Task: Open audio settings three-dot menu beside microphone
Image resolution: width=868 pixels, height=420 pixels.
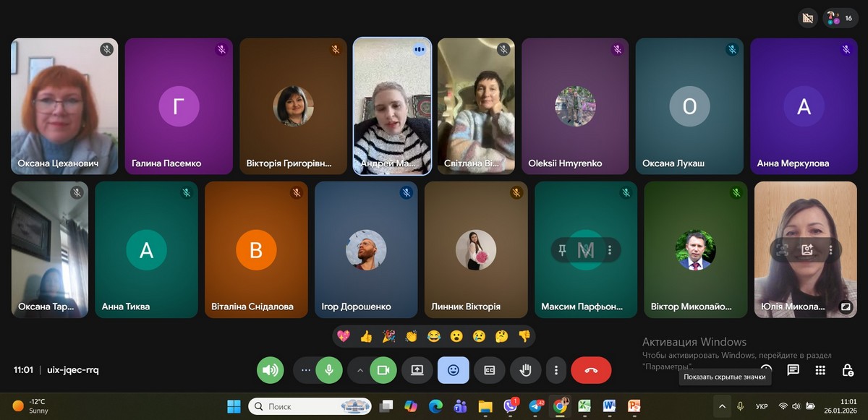Action: [x=305, y=370]
